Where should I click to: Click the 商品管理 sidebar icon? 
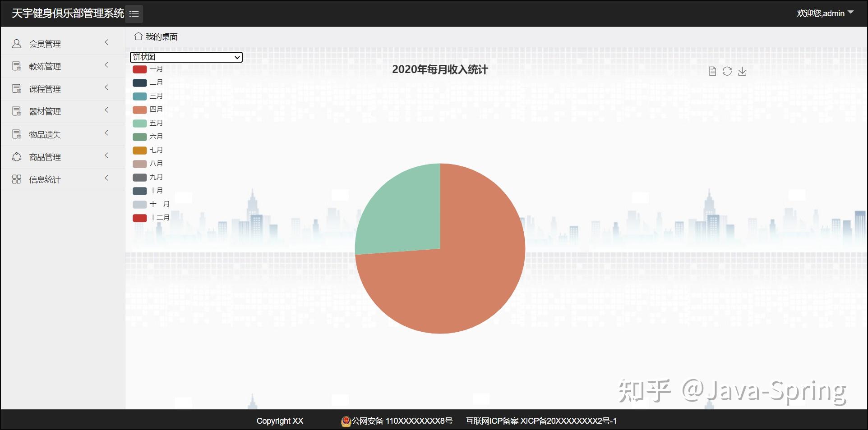(17, 156)
